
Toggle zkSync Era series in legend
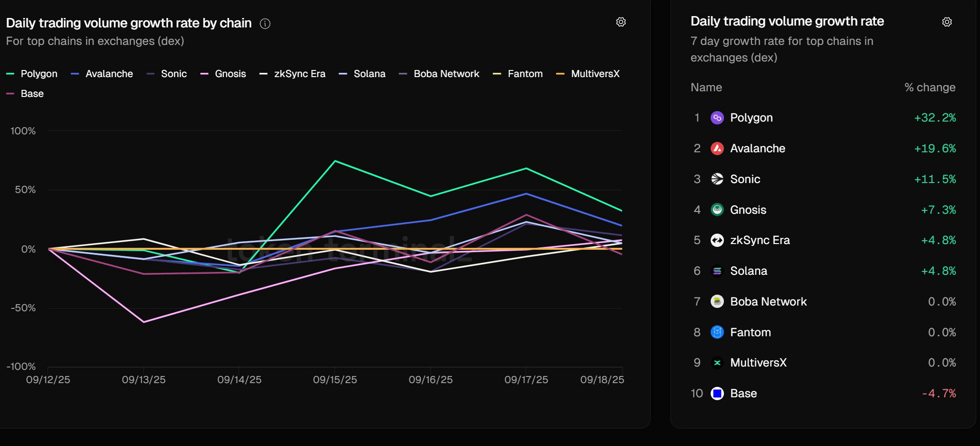(292, 74)
